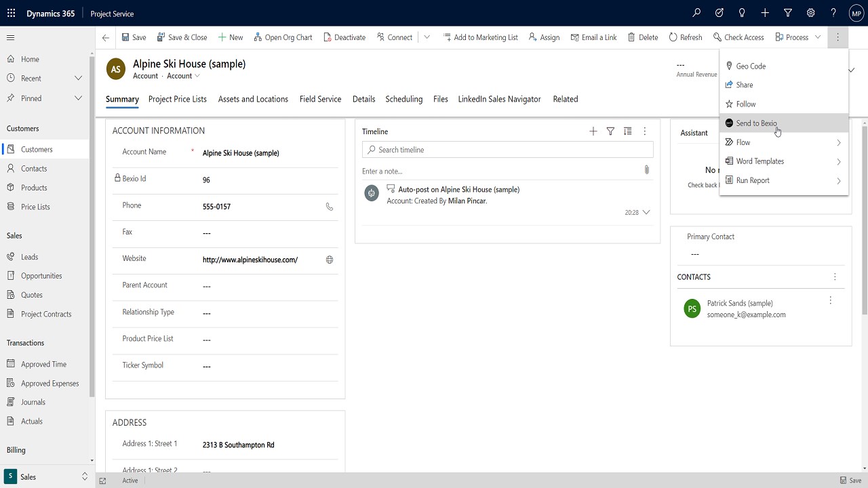Open the Files tab
This screenshot has height=488, width=868.
point(441,99)
